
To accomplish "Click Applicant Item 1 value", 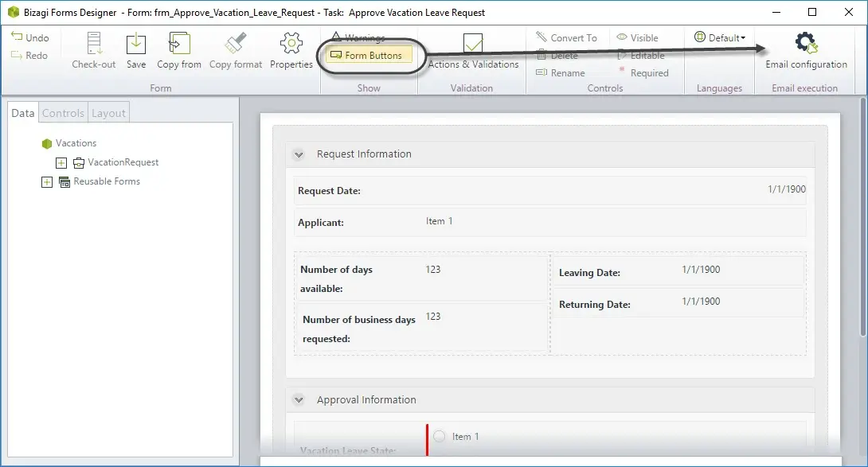I will point(439,221).
